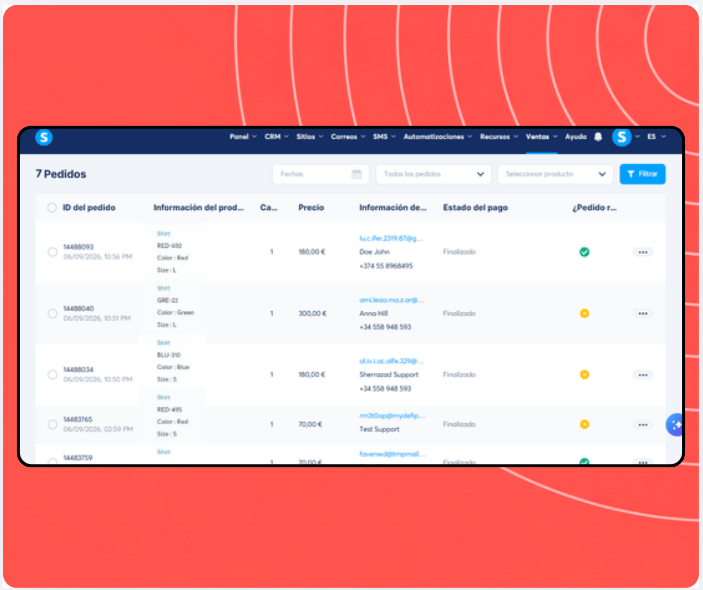The width and height of the screenshot is (703, 590).
Task: Expand the CRM menu
Action: pos(276,137)
